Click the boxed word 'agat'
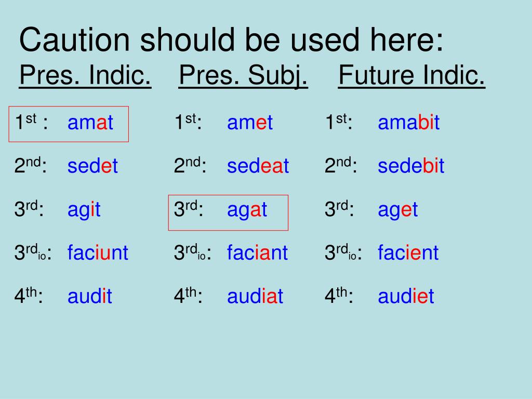This screenshot has width=532, height=399. (247, 210)
